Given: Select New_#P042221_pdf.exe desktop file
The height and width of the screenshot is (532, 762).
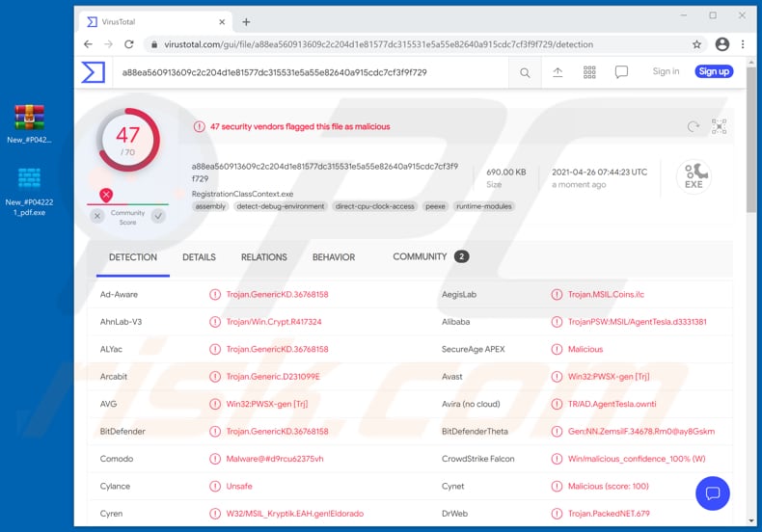Looking at the screenshot, I should (29, 192).
